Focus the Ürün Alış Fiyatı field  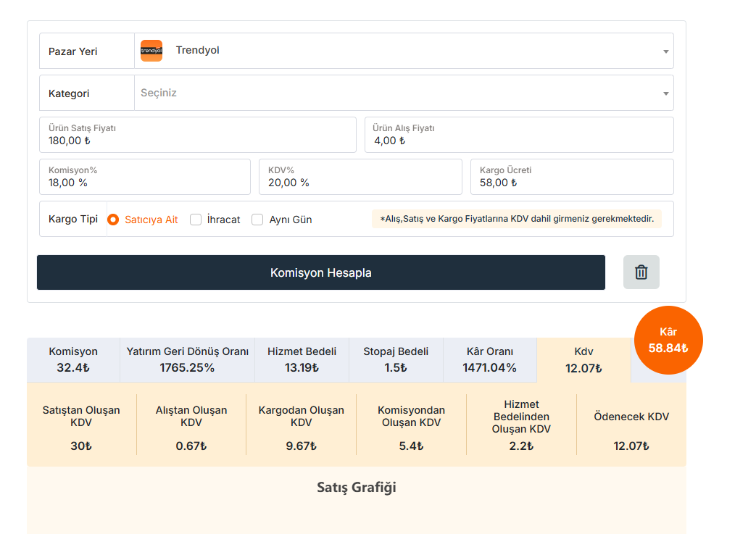[519, 135]
